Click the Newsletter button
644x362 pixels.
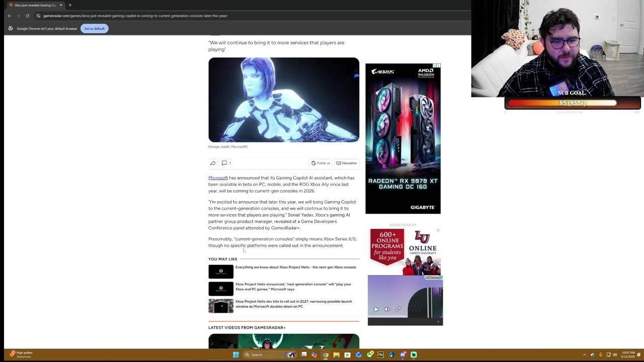(347, 163)
